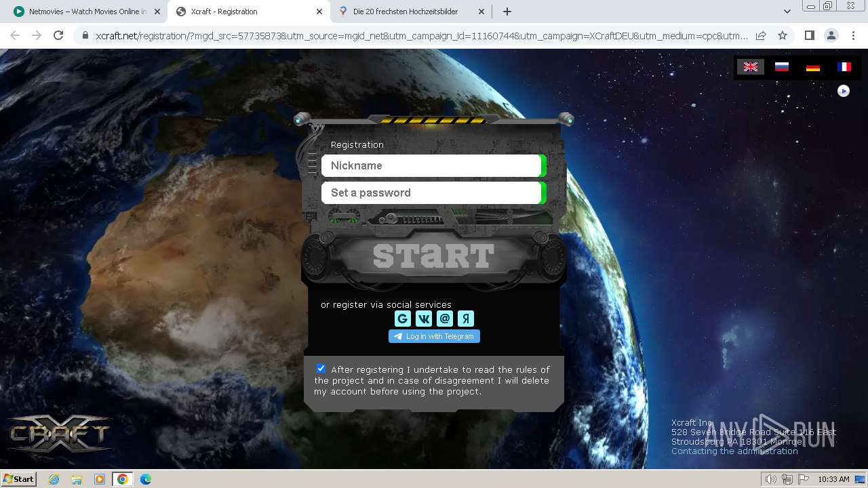Click the Xcraft Inc. address text
The image size is (868, 488).
tap(753, 432)
